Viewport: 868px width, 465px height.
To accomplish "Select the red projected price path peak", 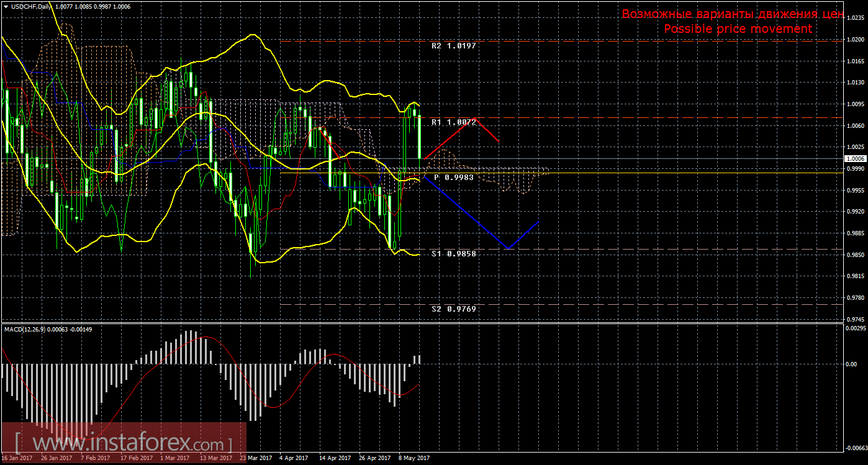I will [x=475, y=118].
